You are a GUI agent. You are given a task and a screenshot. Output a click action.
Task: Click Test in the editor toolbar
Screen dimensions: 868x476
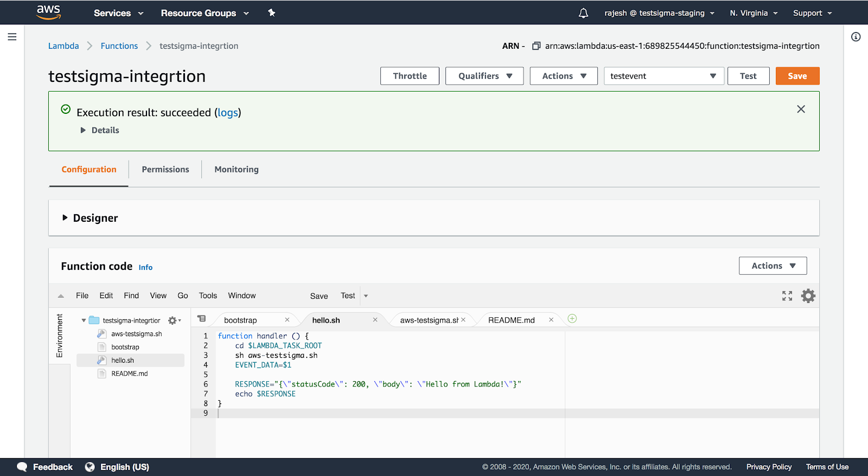pyautogui.click(x=348, y=295)
